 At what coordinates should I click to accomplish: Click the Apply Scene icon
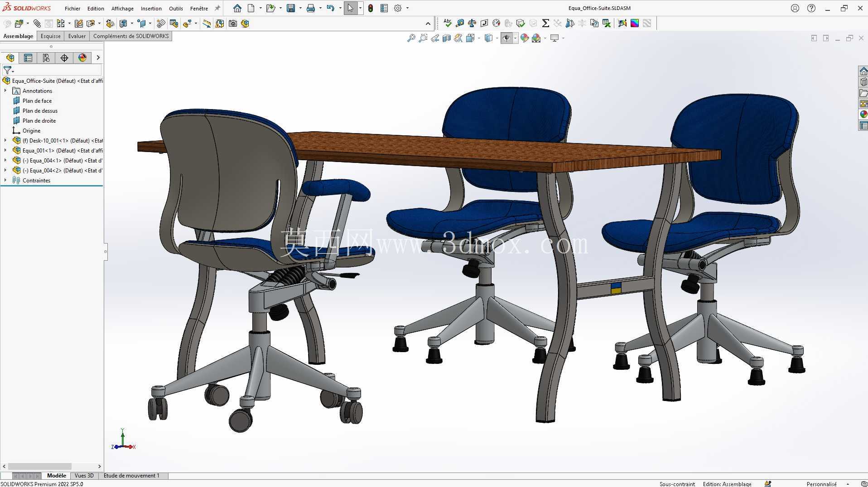tap(536, 38)
